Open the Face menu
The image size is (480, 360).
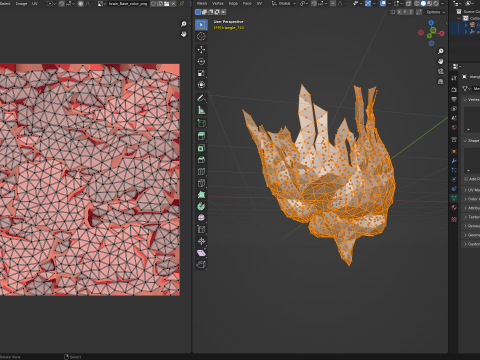(x=247, y=3)
